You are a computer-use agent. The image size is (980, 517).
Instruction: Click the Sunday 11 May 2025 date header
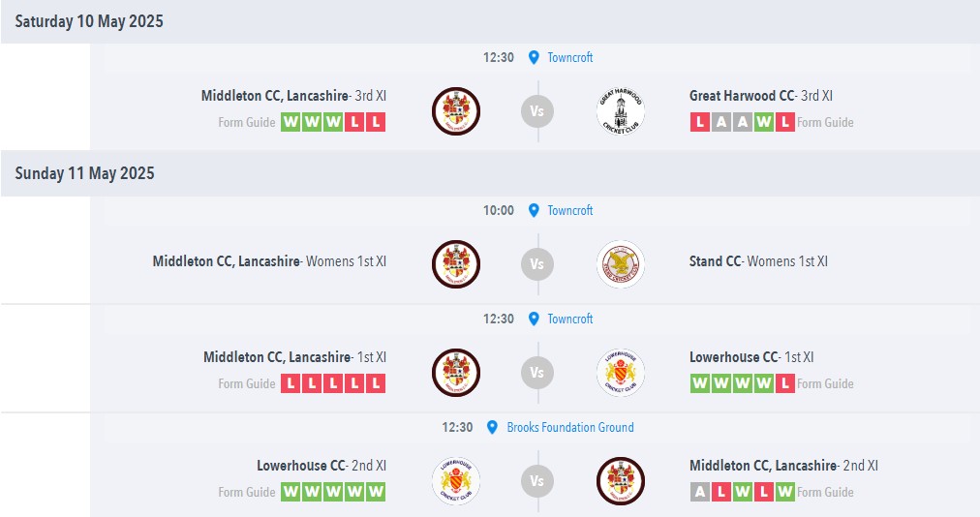click(x=85, y=173)
